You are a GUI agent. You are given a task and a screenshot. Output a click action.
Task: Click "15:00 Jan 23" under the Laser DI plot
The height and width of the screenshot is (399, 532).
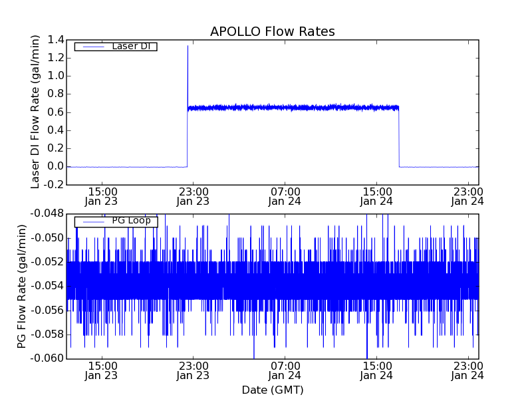pos(101,197)
